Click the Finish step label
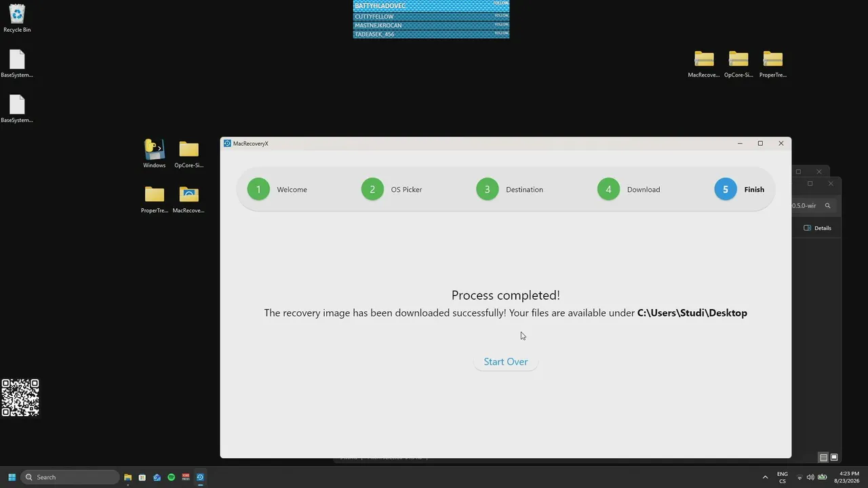The height and width of the screenshot is (488, 868). click(x=754, y=190)
